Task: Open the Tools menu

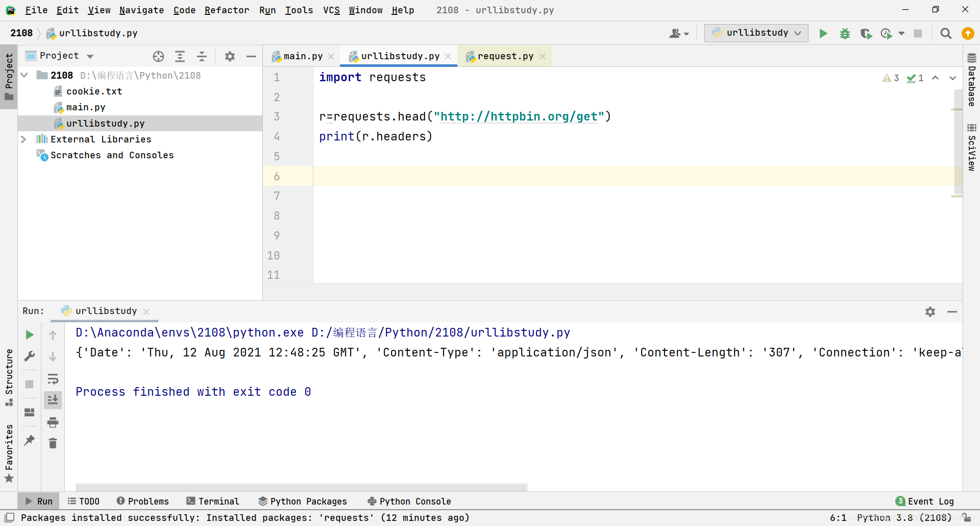Action: point(299,10)
